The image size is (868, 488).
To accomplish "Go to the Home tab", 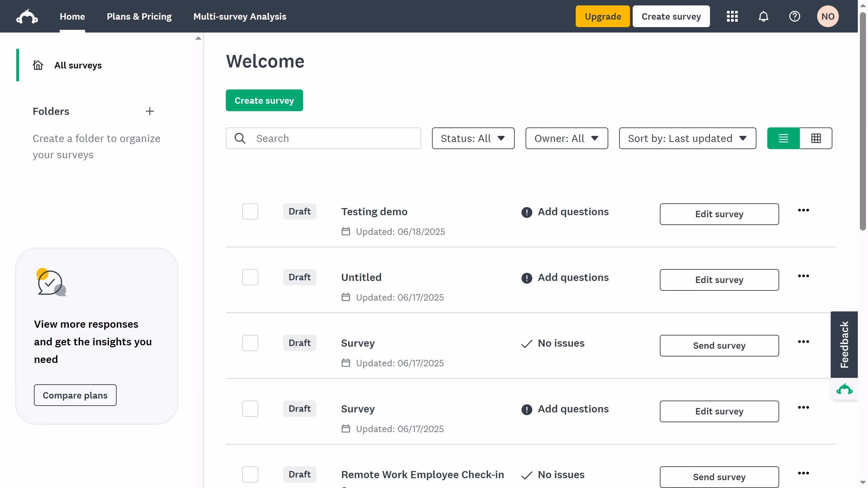I will (x=72, y=16).
